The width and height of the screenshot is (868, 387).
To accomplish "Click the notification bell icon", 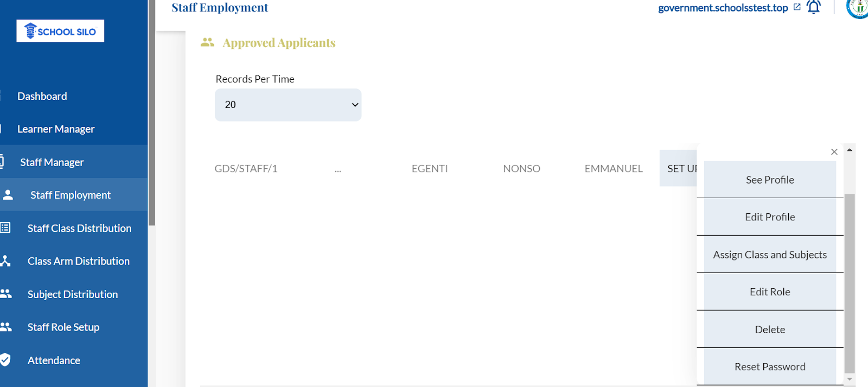I will point(813,7).
